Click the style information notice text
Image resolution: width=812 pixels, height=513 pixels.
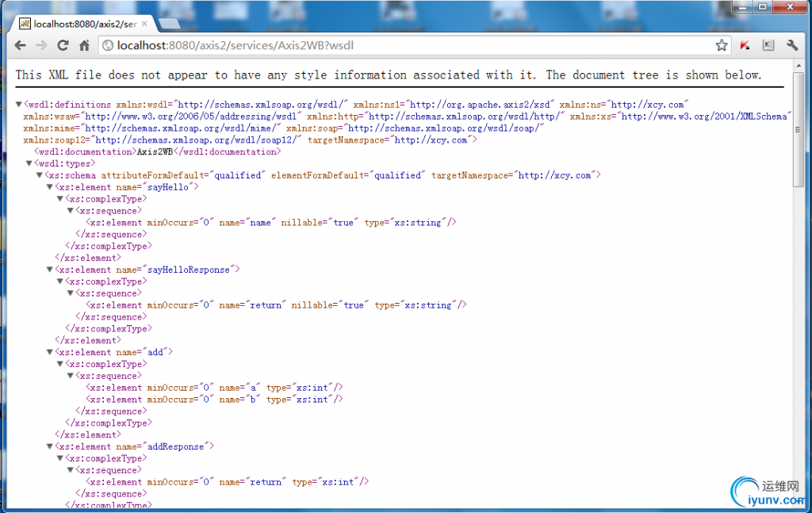(389, 75)
